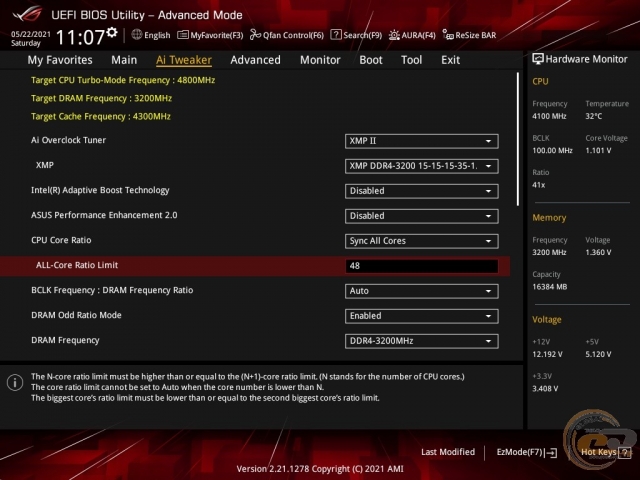Click the globe language icon
Screen dimensions: 640x480
tap(137, 35)
